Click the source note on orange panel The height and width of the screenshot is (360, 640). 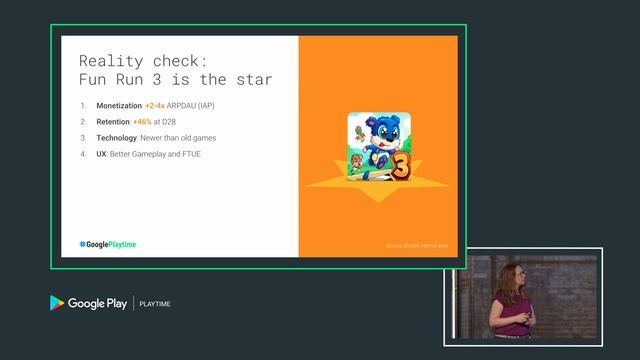pyautogui.click(x=416, y=246)
